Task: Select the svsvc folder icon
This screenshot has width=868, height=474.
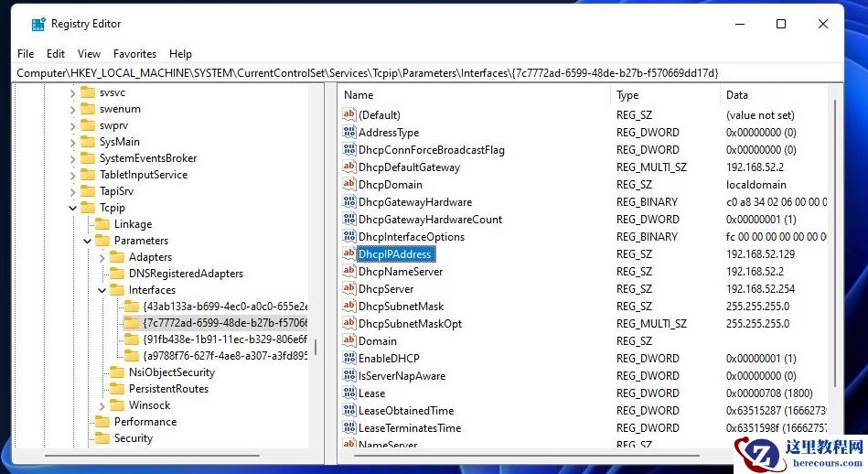Action: pyautogui.click(x=88, y=92)
